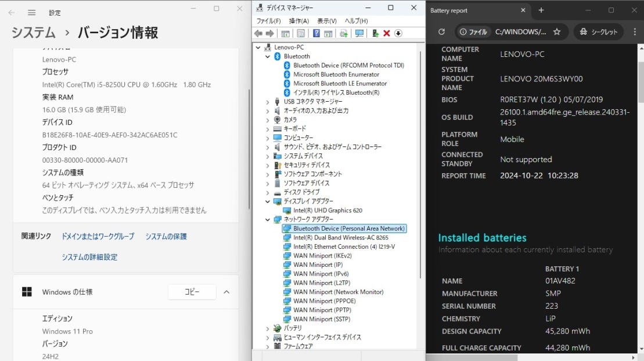Open the 表示(V) menu
The height and width of the screenshot is (361, 644).
point(327,21)
